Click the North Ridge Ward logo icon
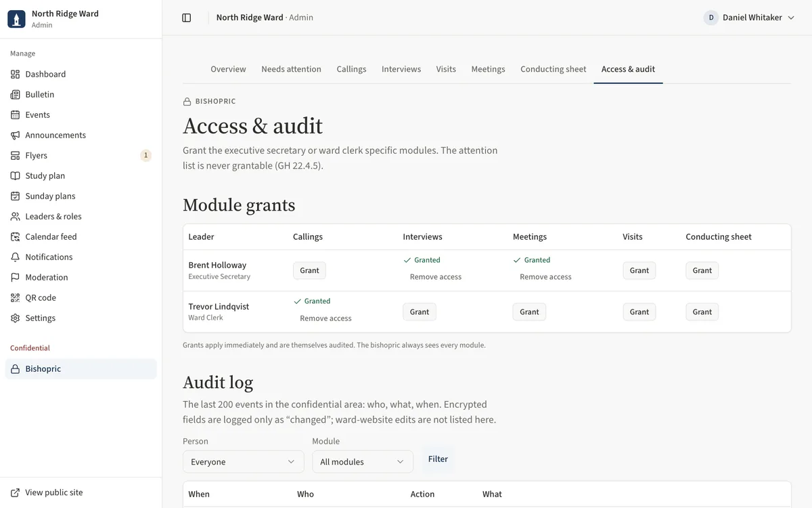The image size is (812, 508). 16,19
